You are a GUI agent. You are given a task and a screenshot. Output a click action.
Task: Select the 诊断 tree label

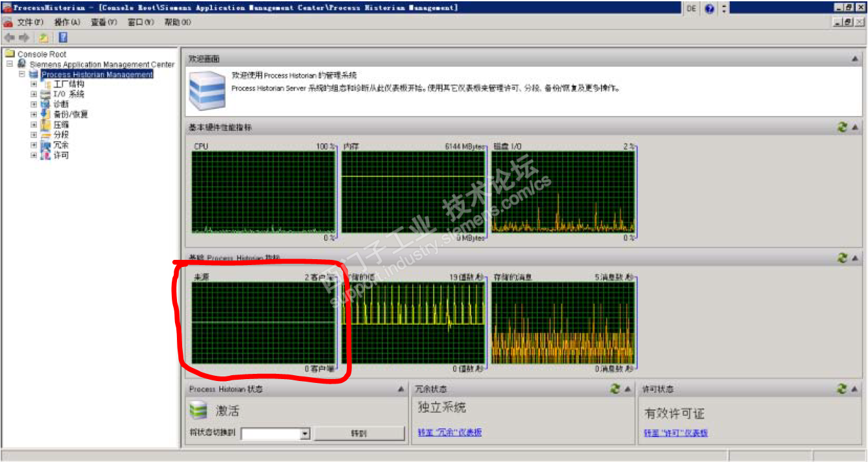pyautogui.click(x=60, y=104)
